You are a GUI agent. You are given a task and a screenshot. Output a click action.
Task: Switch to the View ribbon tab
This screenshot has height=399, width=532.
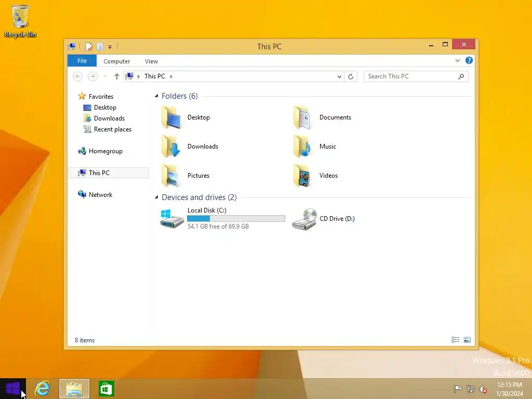tap(151, 61)
